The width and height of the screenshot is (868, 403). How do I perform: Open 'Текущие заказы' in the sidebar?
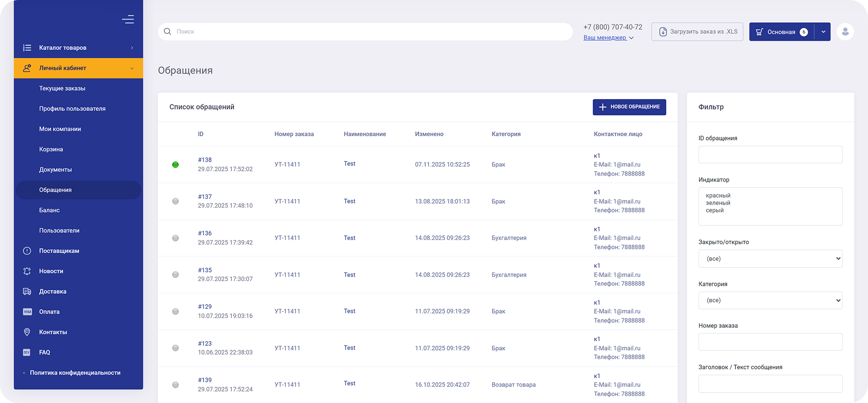[x=62, y=88]
